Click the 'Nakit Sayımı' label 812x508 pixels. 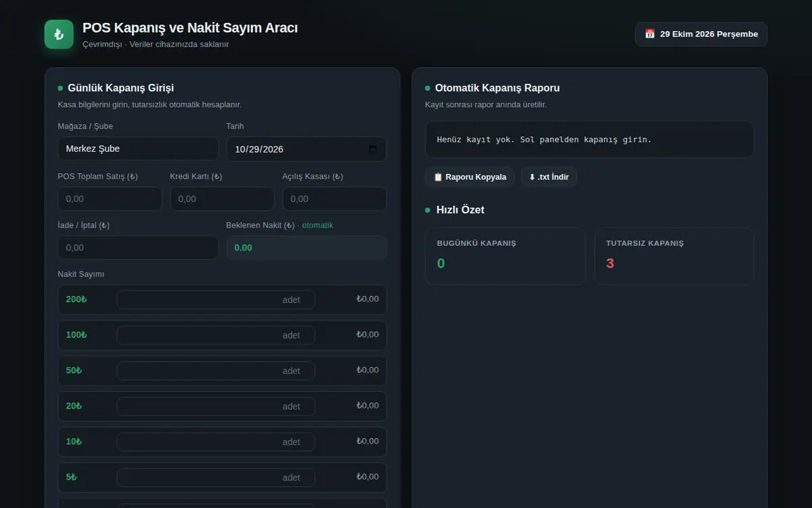pos(81,274)
